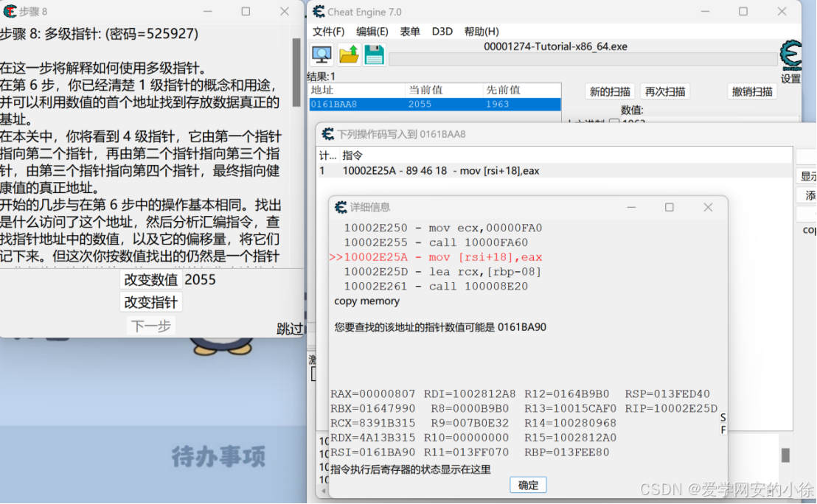Click 改变指针 button in tutorial
817x504 pixels.
pyautogui.click(x=150, y=302)
